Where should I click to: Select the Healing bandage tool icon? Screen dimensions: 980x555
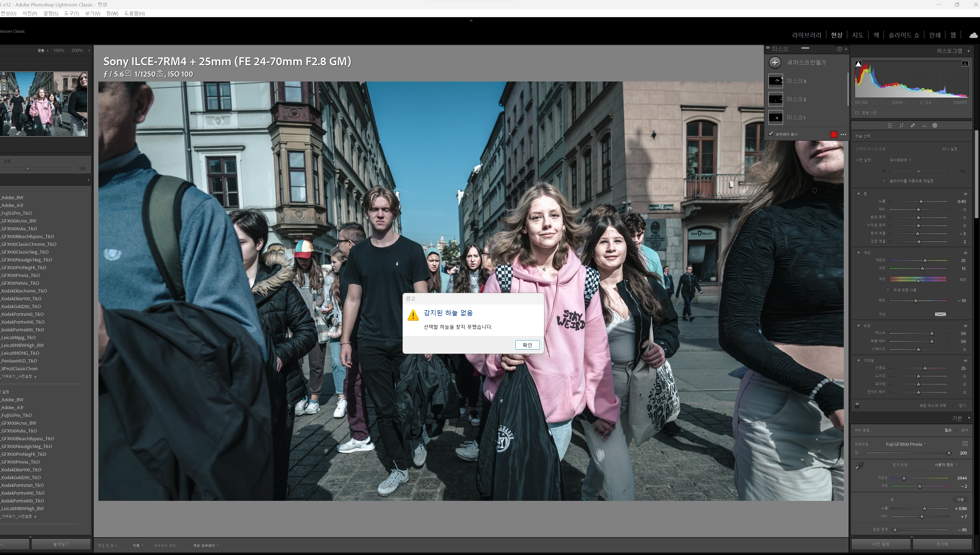point(913,125)
